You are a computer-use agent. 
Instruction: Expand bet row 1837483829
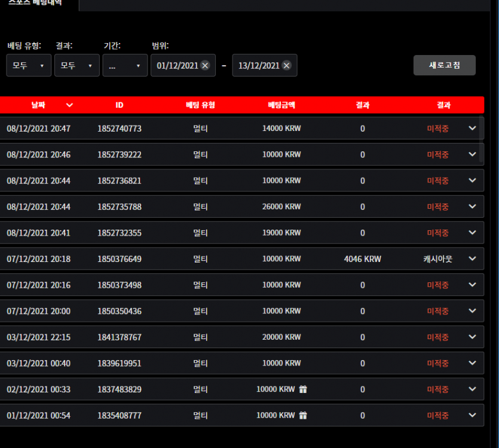[472, 389]
